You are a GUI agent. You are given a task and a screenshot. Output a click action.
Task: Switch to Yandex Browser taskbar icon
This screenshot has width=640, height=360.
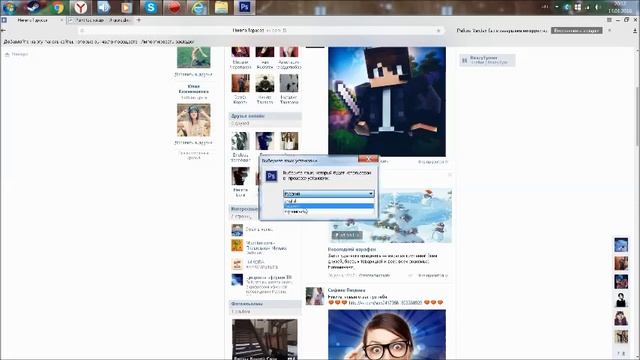(x=81, y=7)
